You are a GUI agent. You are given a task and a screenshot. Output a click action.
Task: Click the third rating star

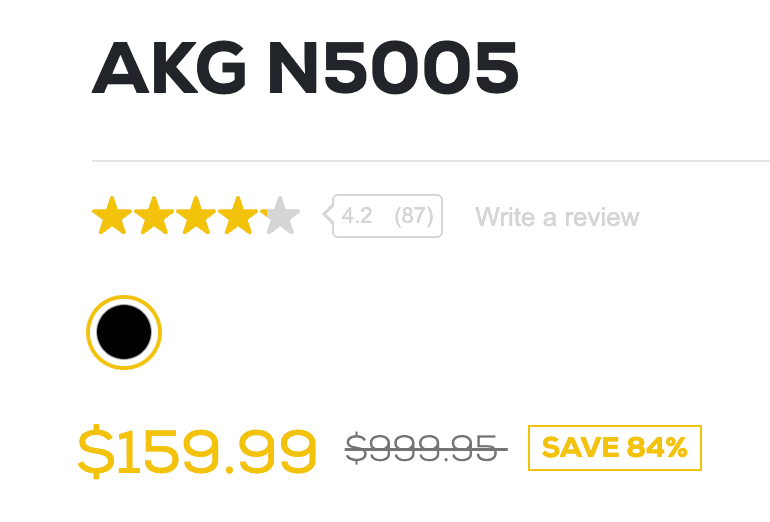(196, 216)
